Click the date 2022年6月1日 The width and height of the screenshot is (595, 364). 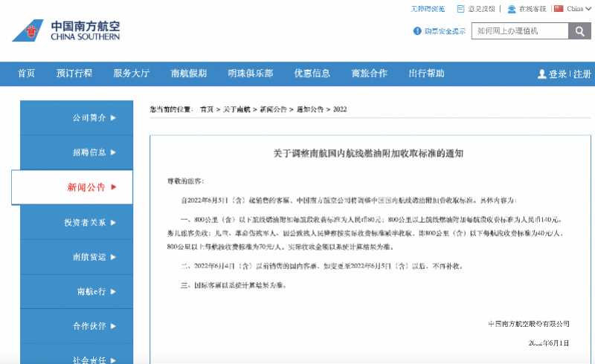coord(549,343)
